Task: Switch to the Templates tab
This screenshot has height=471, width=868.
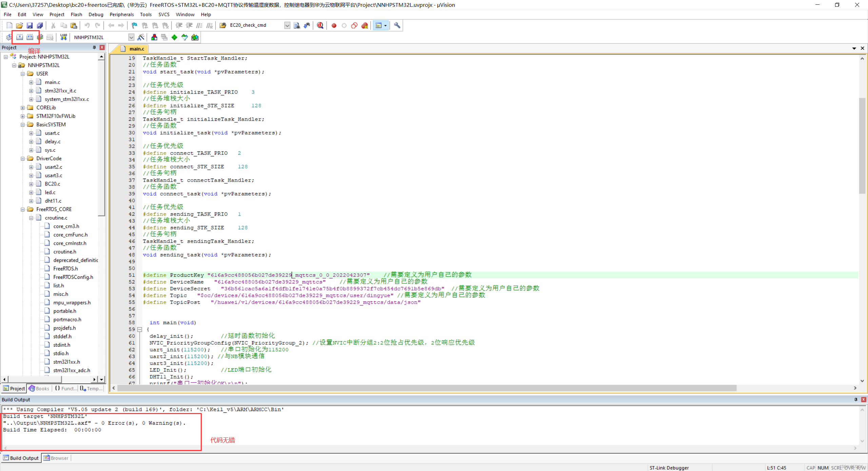Action: coord(92,389)
